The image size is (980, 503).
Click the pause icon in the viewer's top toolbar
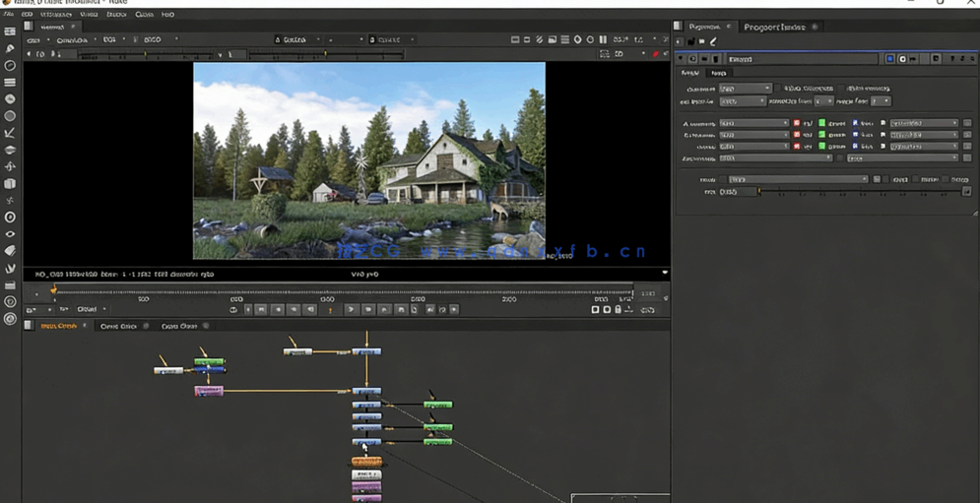(x=602, y=40)
